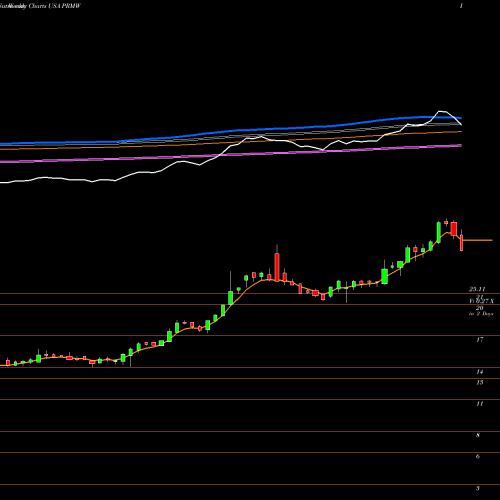Click the 'Charts USA PRMW' chart title

pos(54,6)
